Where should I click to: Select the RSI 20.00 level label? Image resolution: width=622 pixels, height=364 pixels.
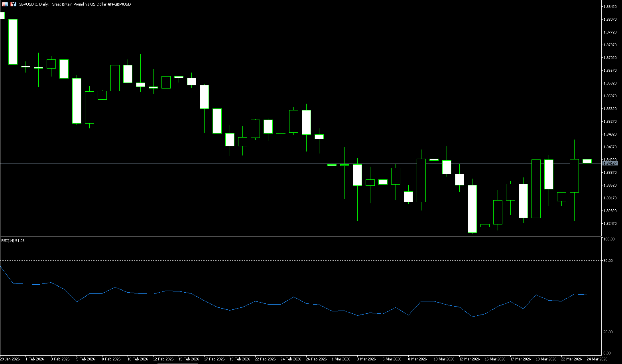(x=608, y=332)
